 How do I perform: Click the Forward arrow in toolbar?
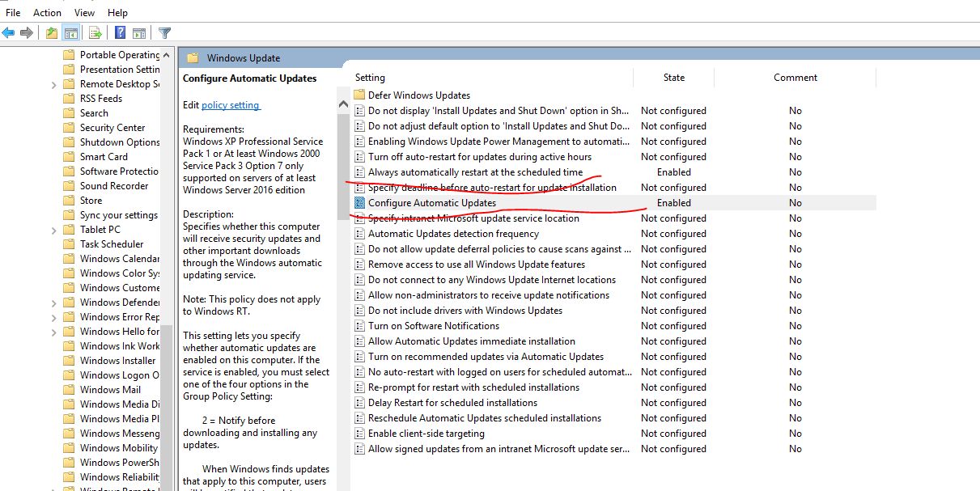pos(27,33)
